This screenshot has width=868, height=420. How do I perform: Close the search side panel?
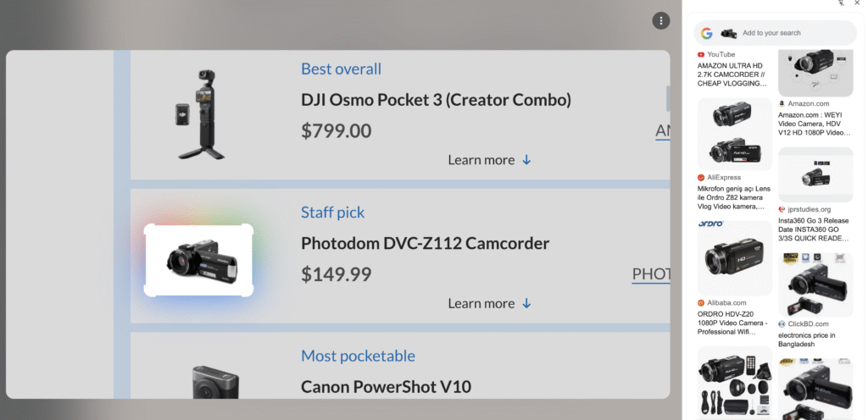point(857,3)
